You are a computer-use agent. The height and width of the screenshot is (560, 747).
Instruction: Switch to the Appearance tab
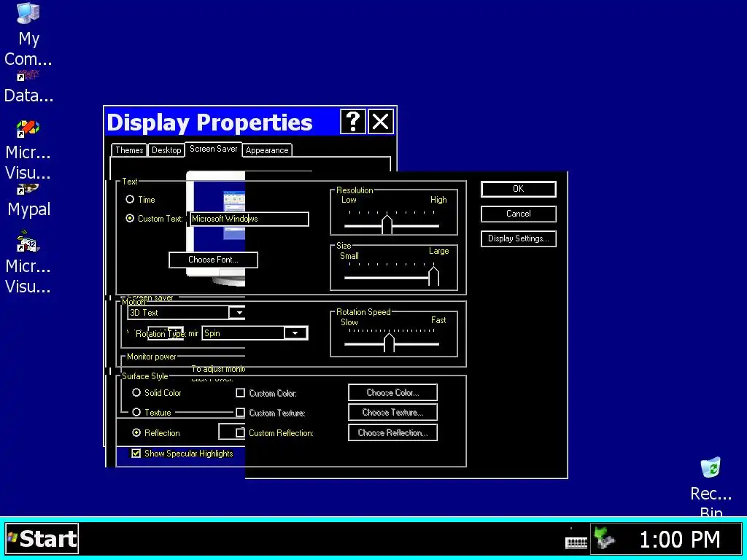pos(267,150)
